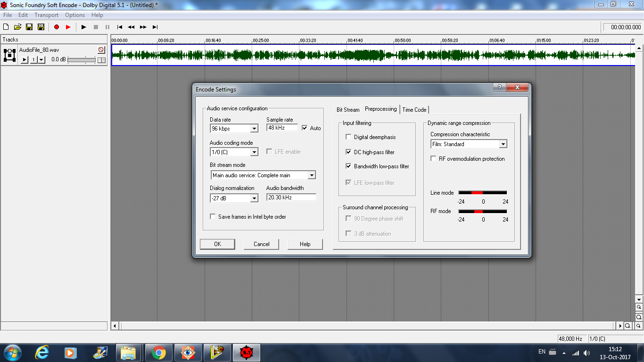Click the Sample rate field showing 48 kHz
The height and width of the screenshot is (362, 644).
(x=282, y=128)
